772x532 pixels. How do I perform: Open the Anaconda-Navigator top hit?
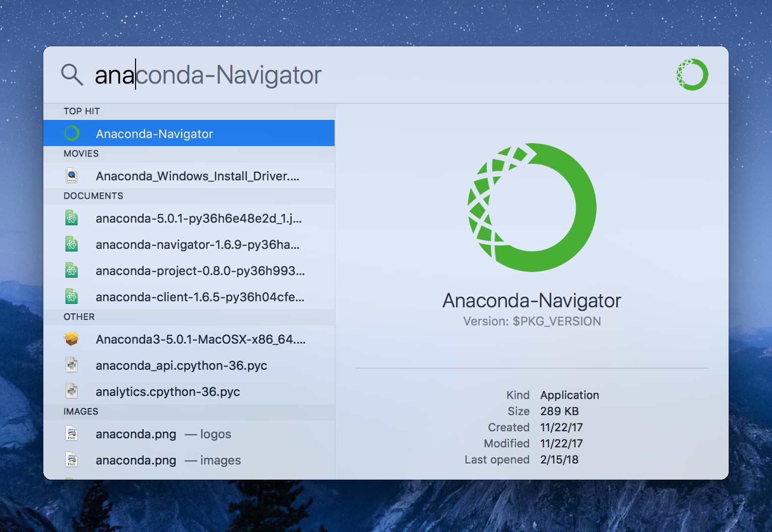tap(189, 133)
